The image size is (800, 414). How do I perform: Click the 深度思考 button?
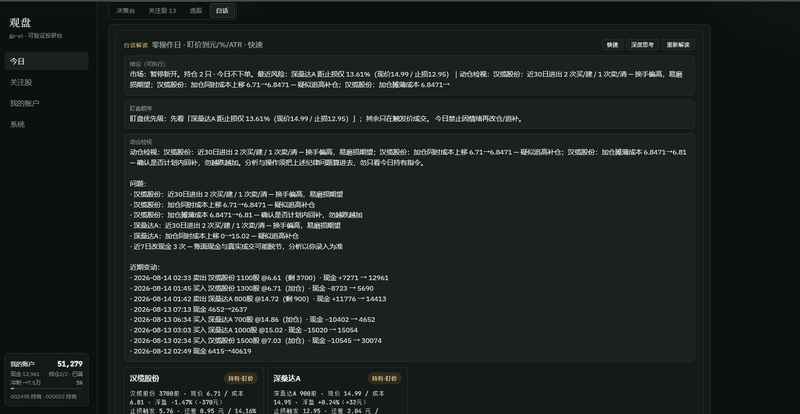(x=642, y=45)
